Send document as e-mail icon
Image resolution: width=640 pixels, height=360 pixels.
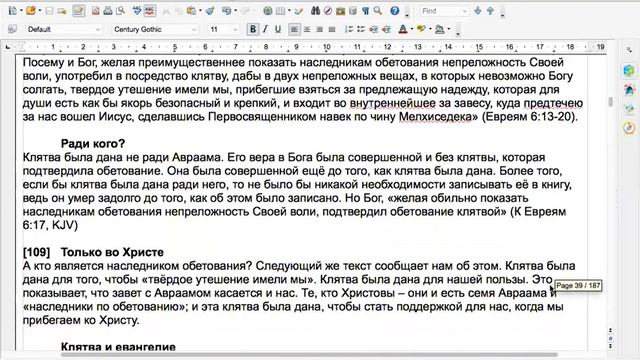[x=62, y=11]
